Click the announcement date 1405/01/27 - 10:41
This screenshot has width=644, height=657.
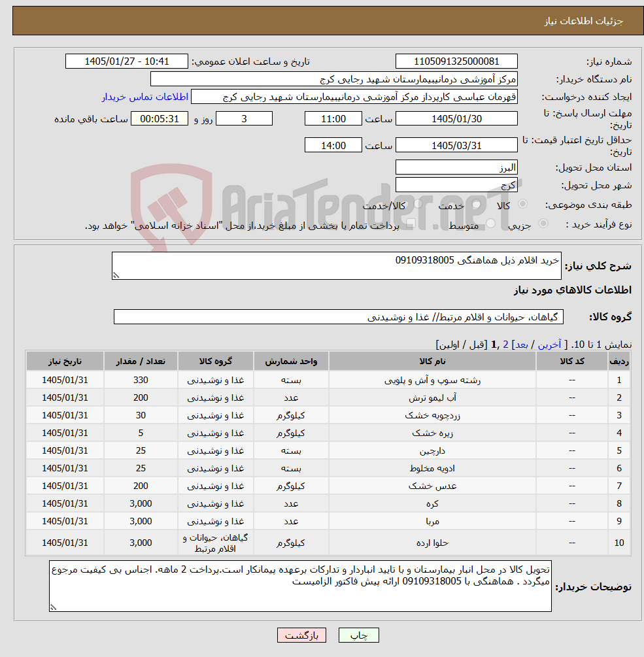tap(127, 61)
